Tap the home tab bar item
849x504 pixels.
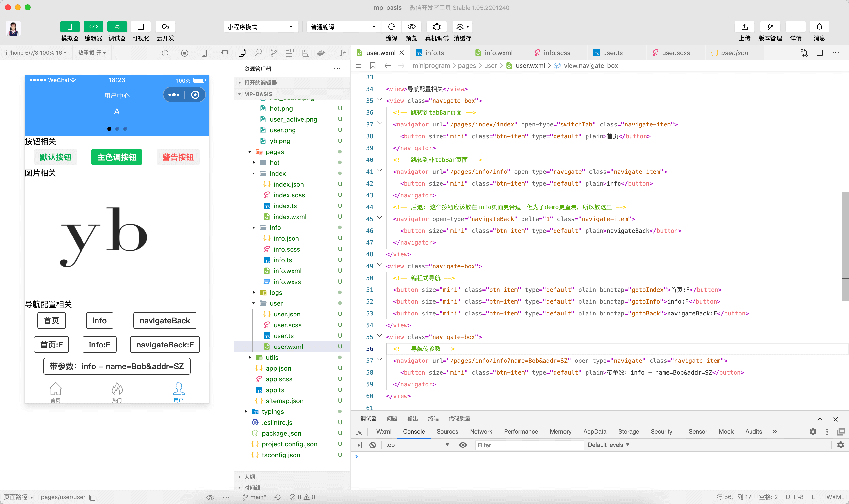pos(55,393)
